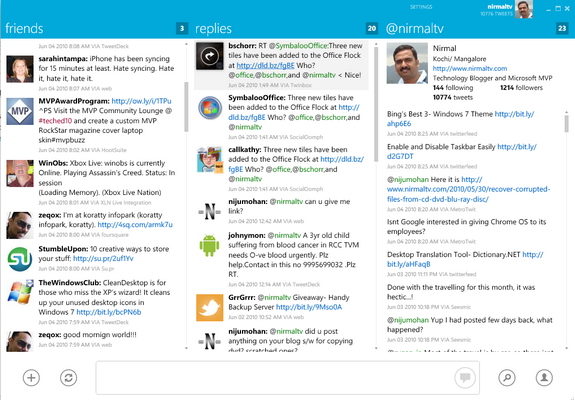Image resolution: width=575 pixels, height=400 pixels.
Task: Click the replies column scrollbar thumb
Action: tap(376, 104)
